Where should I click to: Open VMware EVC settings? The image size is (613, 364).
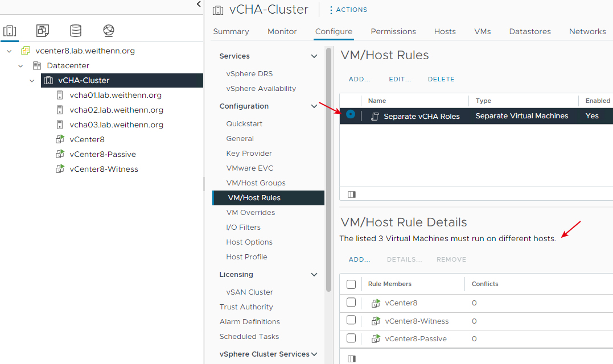[x=249, y=168]
